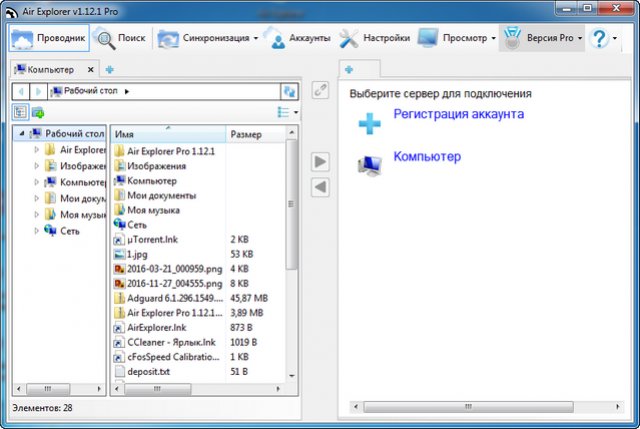The image size is (640, 429).
Task: Switch to the Компьютер tab
Action: point(50,70)
